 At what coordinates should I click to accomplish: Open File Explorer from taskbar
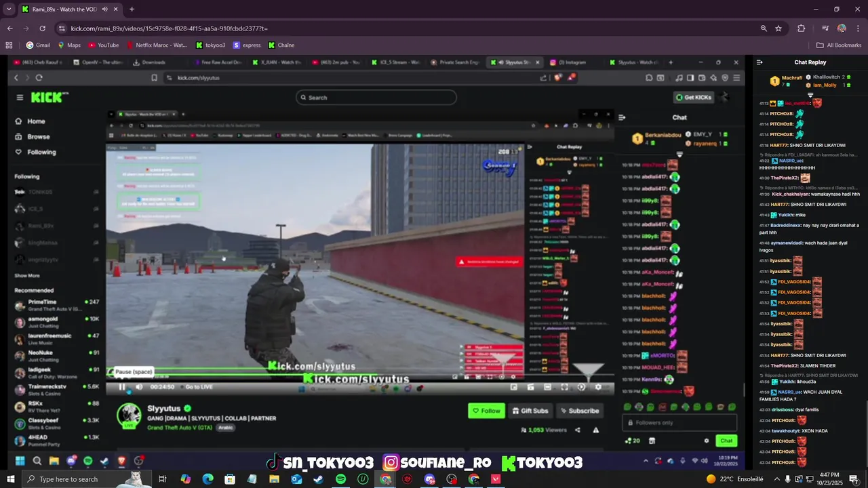274,479
